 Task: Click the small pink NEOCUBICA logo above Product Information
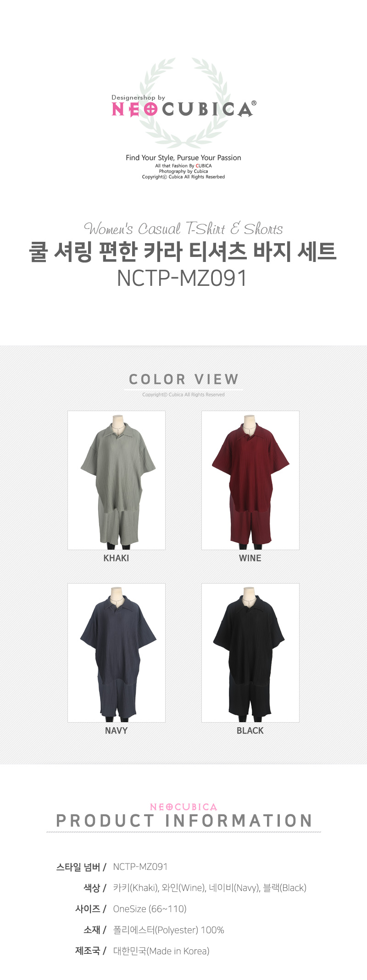tap(183, 807)
